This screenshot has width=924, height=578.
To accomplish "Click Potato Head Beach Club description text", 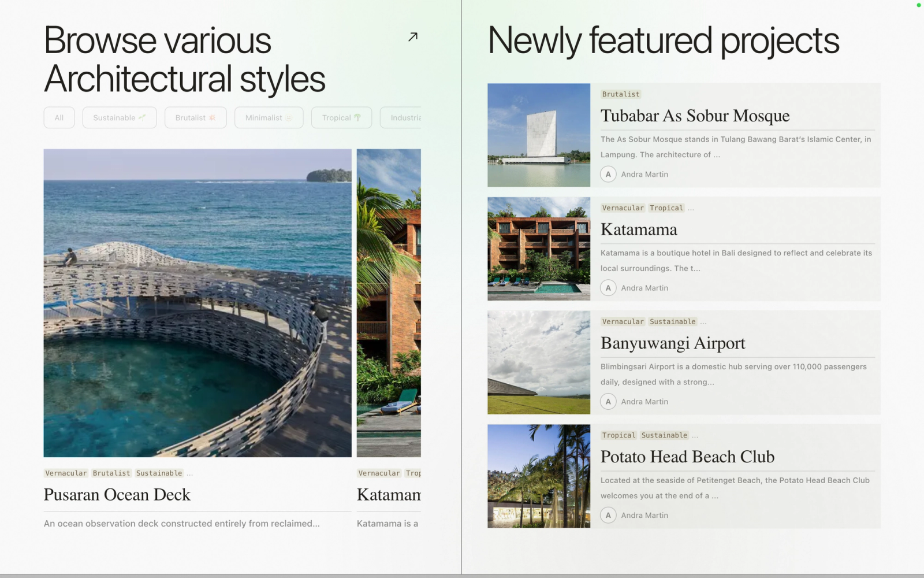I will 735,488.
